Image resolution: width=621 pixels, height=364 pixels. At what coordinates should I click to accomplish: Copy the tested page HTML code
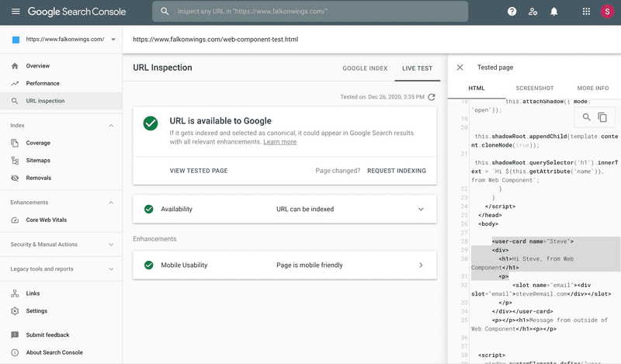pos(602,117)
